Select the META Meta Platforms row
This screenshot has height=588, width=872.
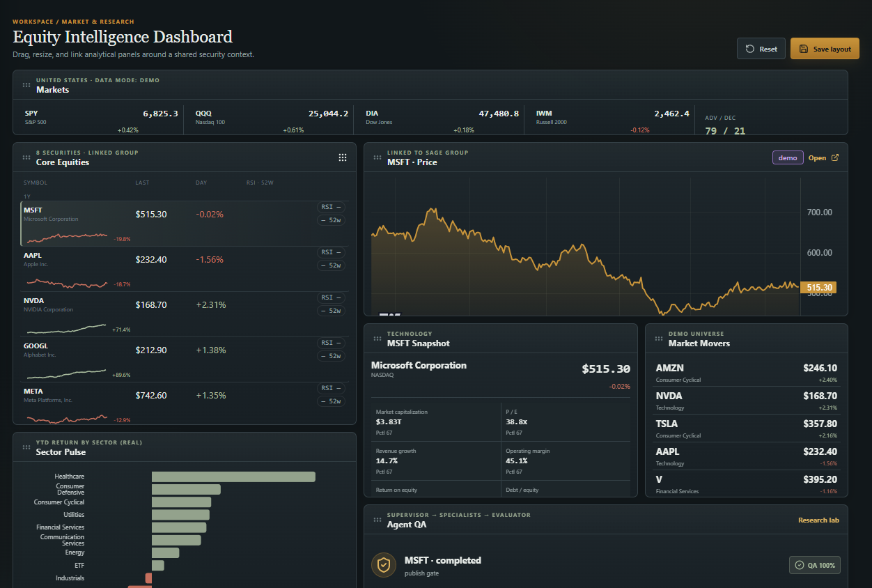pyautogui.click(x=185, y=403)
